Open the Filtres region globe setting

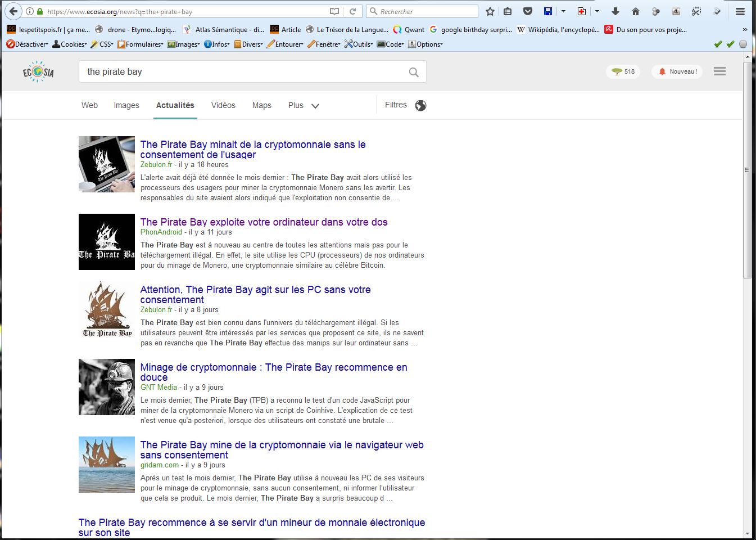point(420,106)
